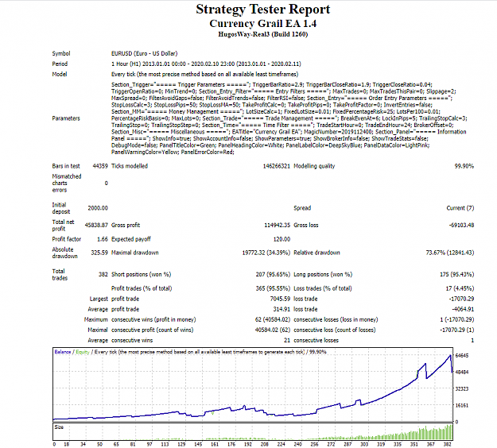This screenshot has width=497, height=448.
Task: Select Average consecutive wins value 21
Action: (x=287, y=340)
